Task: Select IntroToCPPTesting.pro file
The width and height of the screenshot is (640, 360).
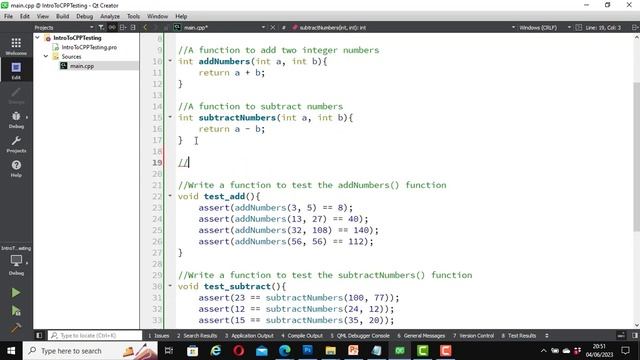Action: click(x=89, y=47)
